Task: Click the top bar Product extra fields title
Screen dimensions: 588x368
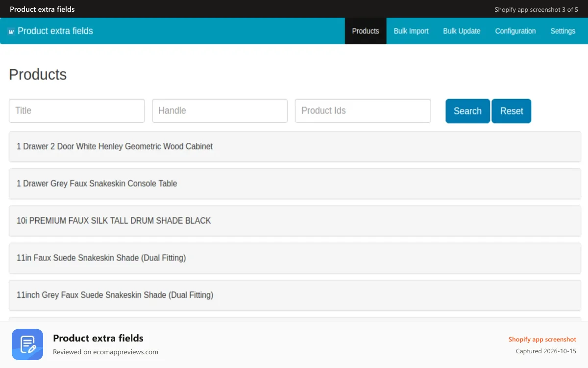Action: pos(42,9)
